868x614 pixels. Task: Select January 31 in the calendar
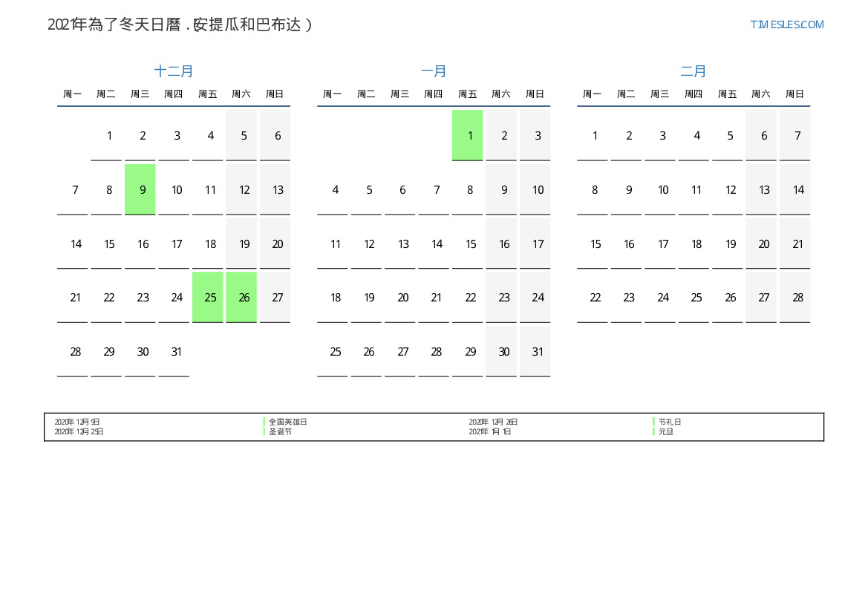click(x=535, y=351)
